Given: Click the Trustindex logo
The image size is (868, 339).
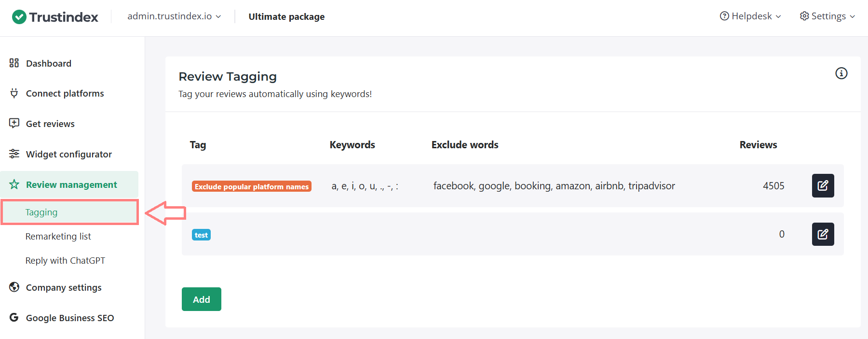Looking at the screenshot, I should click(55, 17).
